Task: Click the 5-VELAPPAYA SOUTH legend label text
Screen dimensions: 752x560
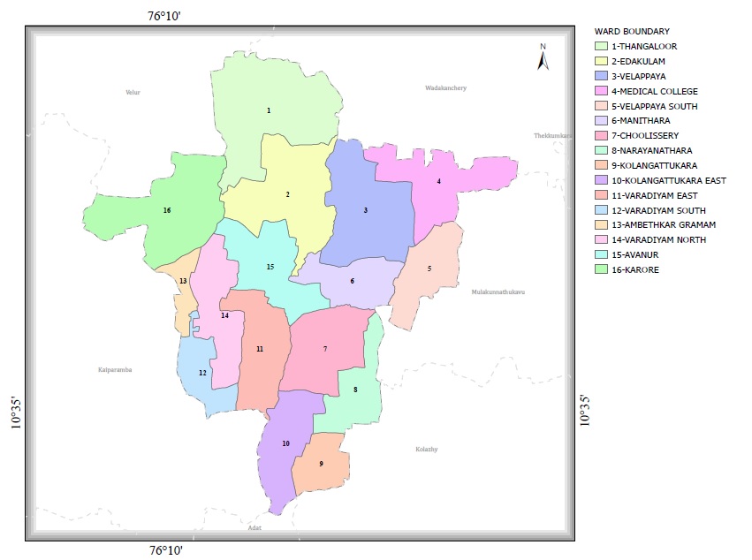Action: pos(655,106)
